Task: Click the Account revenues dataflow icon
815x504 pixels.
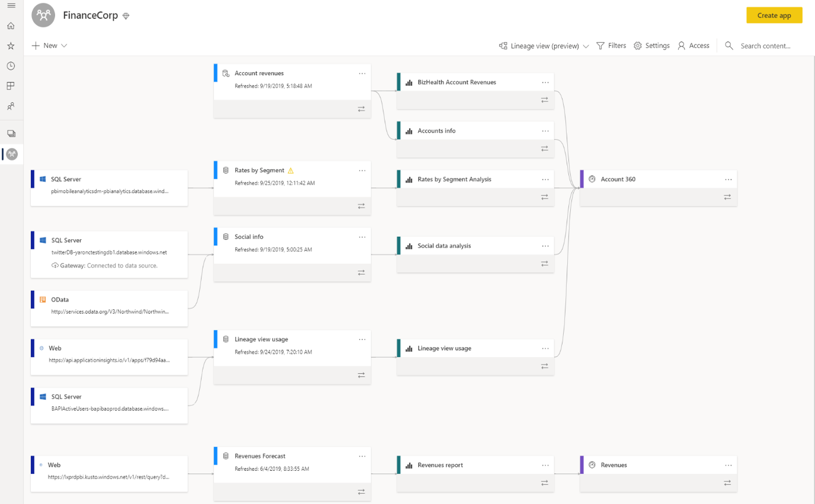Action: click(226, 73)
